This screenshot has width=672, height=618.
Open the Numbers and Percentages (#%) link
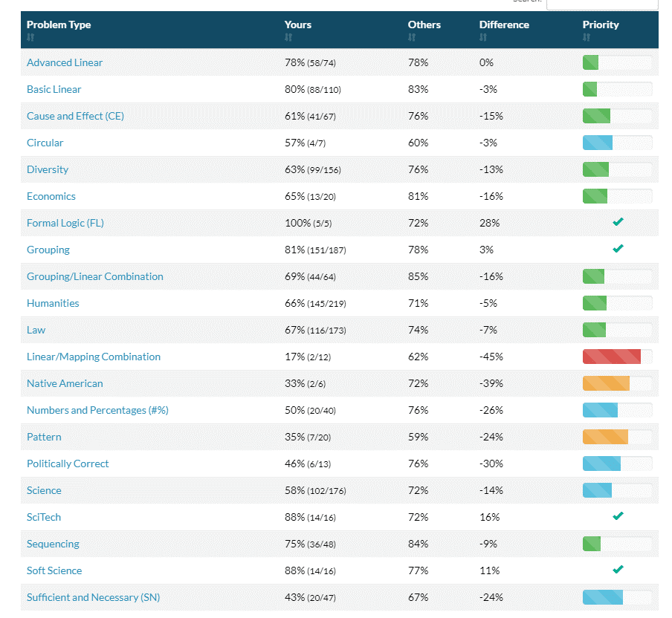coord(97,410)
